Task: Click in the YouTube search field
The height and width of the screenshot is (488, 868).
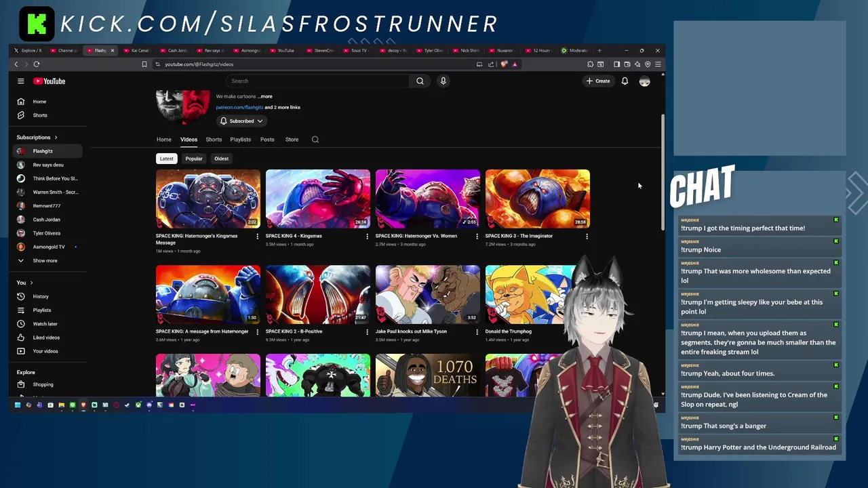Action: (317, 81)
